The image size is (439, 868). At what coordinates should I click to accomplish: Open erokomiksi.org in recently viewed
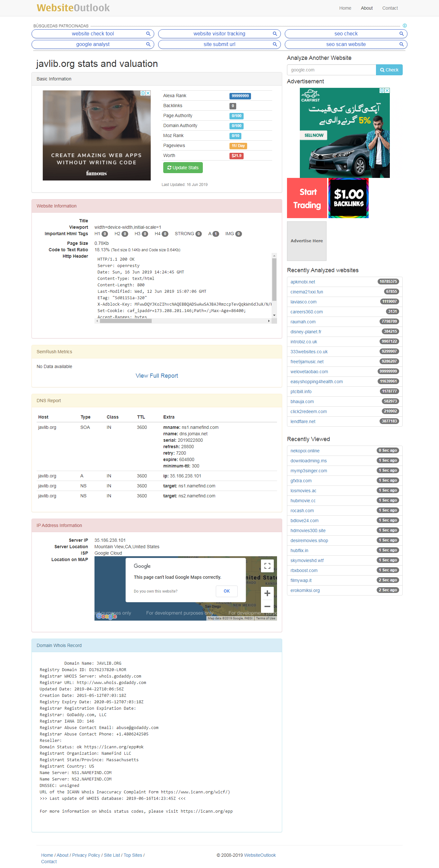click(305, 590)
